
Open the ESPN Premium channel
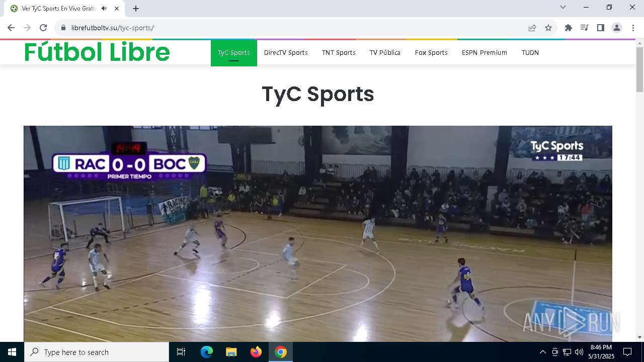485,53
